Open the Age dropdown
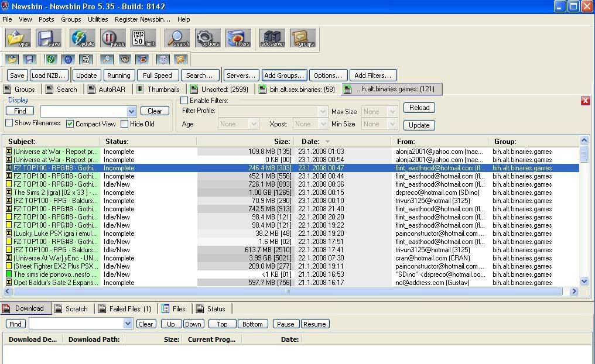595x364 pixels. (254, 124)
